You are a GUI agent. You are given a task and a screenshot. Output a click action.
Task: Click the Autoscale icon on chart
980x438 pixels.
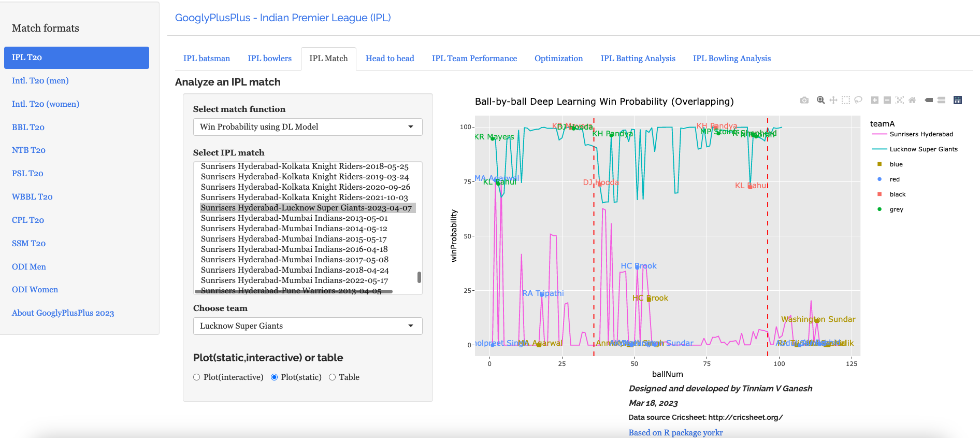tap(900, 100)
